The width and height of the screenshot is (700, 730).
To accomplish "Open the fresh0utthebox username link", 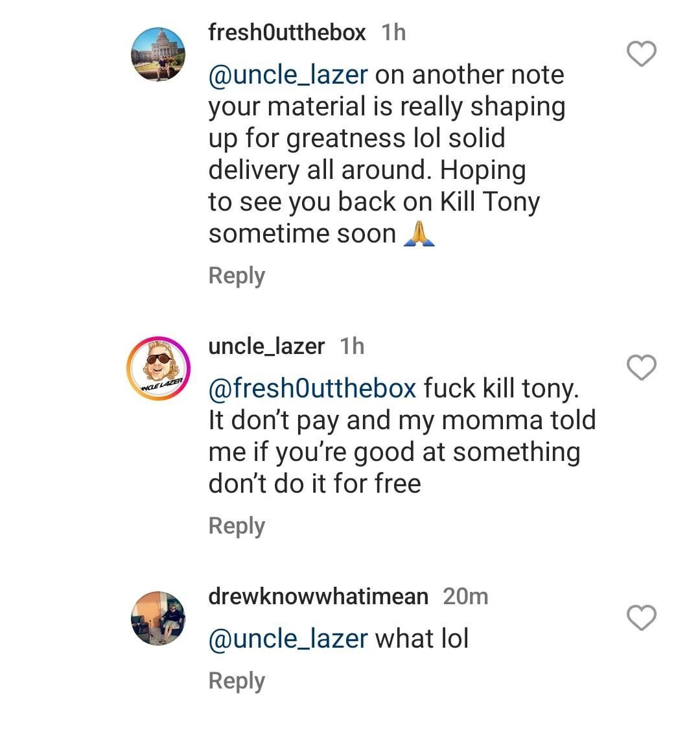I will (x=286, y=32).
